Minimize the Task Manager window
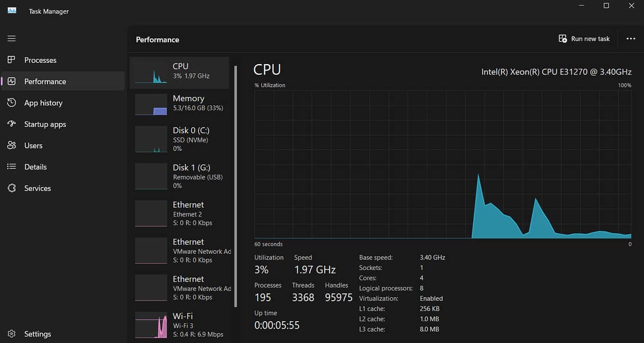Viewport: 644px width, 343px height. 582,6
